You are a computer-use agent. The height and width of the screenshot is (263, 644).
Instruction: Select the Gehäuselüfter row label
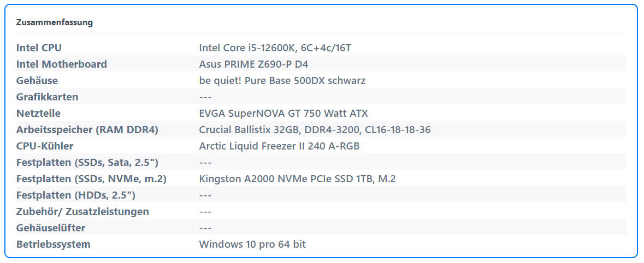pos(51,229)
